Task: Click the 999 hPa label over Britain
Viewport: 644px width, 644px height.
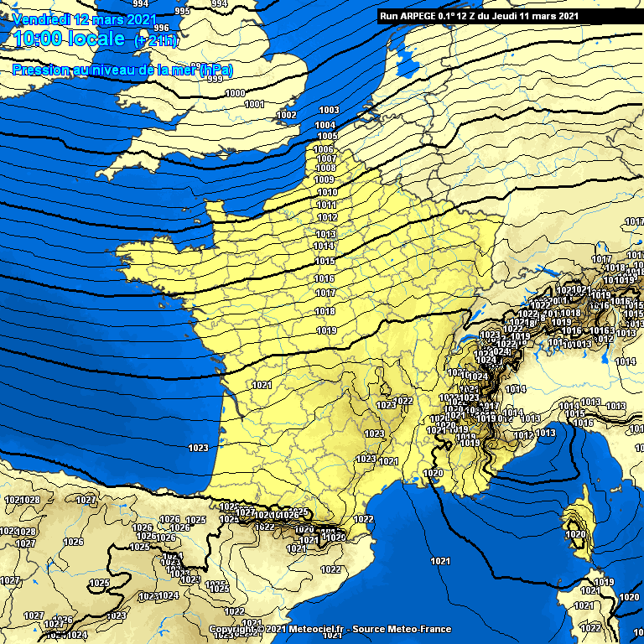Action: [215, 80]
